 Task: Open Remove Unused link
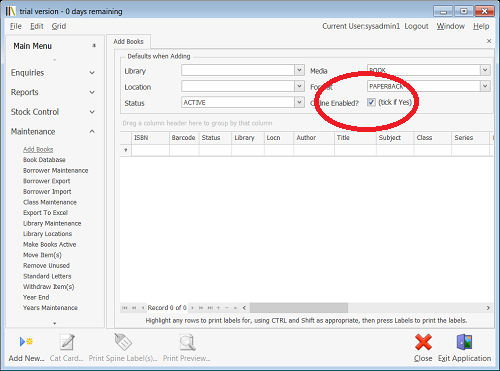[x=46, y=266]
